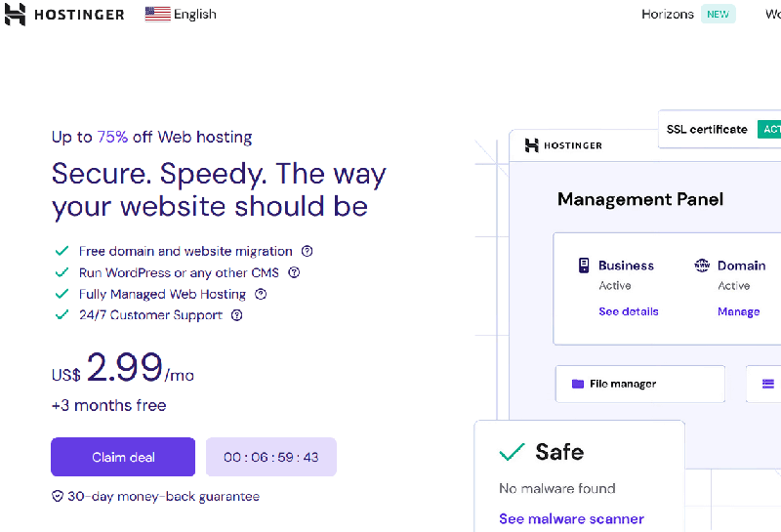Open help icon beside WordPress CMS feature
This screenshot has height=532, width=781.
click(295, 272)
